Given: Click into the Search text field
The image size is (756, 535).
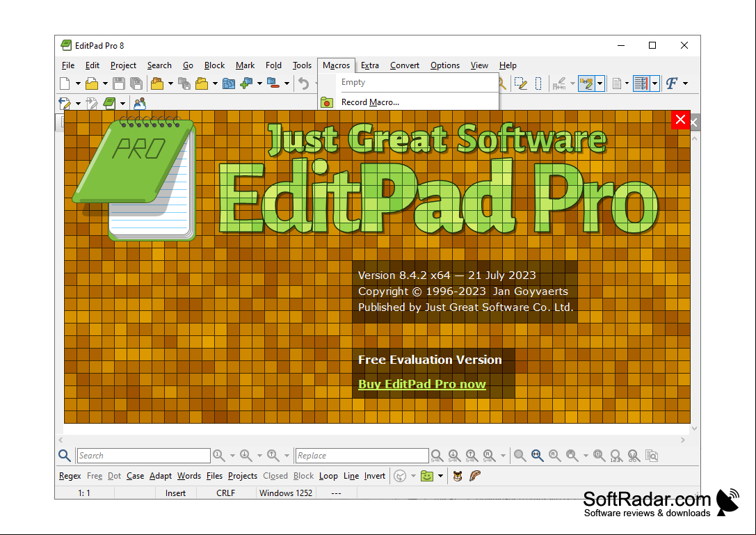Looking at the screenshot, I should (144, 456).
